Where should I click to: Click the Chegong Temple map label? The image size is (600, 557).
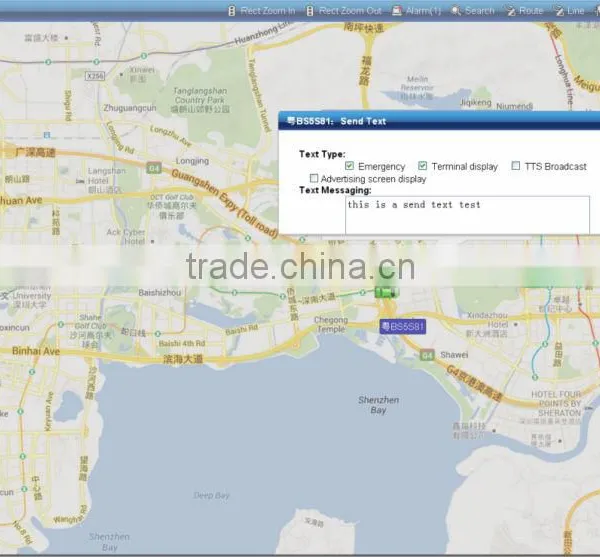point(331,324)
